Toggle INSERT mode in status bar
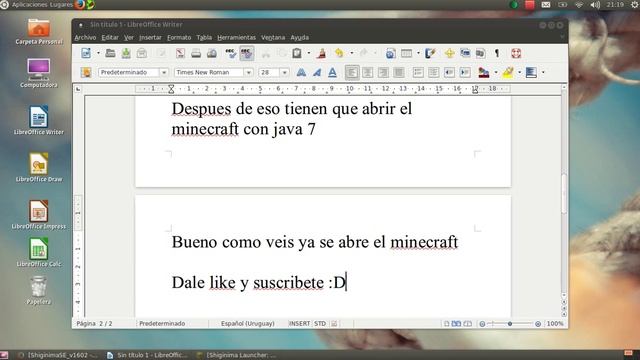640x360 pixels. point(300,323)
